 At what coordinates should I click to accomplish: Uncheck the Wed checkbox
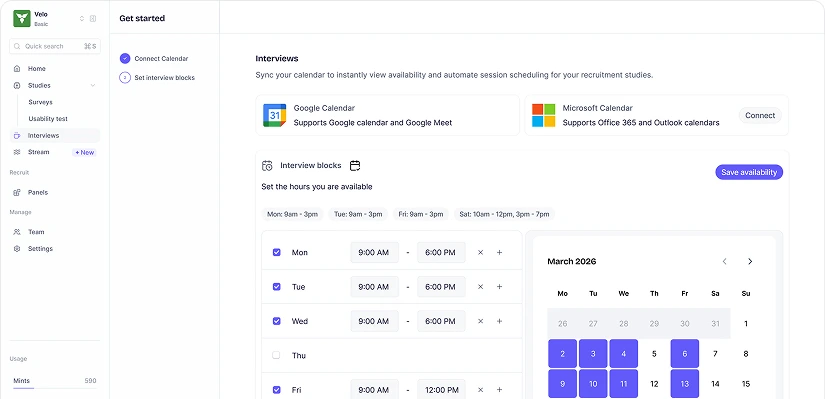click(276, 321)
